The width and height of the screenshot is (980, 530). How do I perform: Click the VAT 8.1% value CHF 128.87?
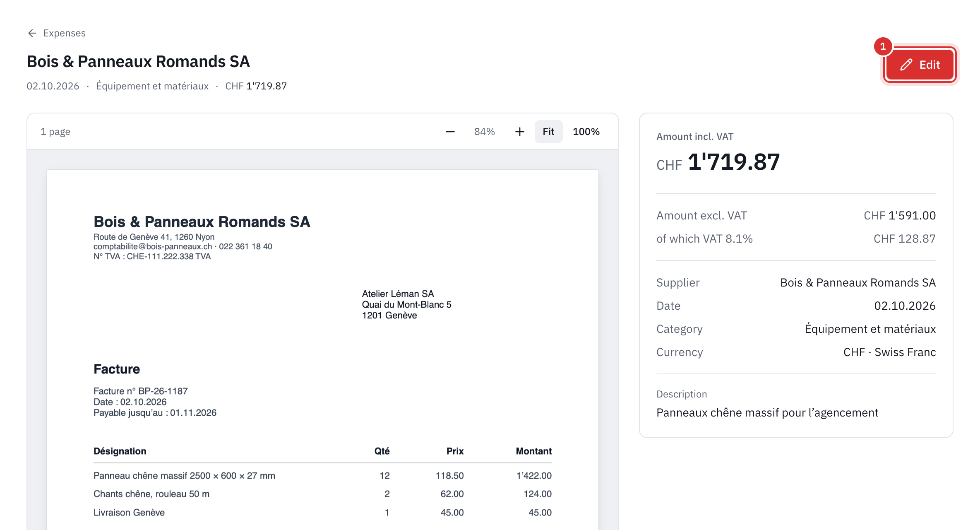905,238
